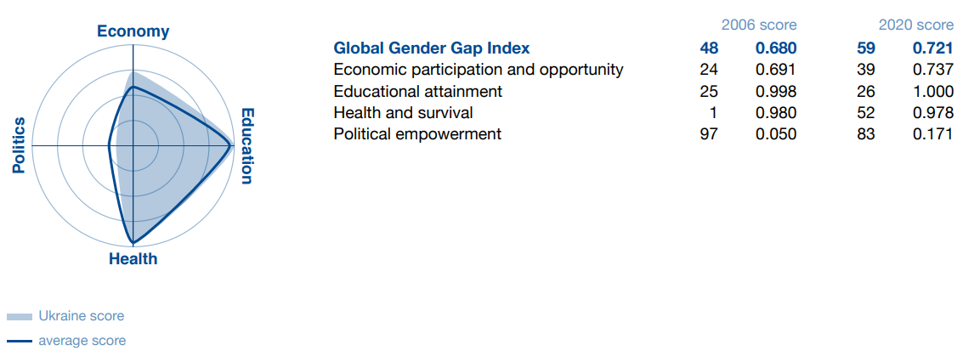This screenshot has width=980, height=362.
Task: Select the Health axis label
Action: tap(133, 259)
